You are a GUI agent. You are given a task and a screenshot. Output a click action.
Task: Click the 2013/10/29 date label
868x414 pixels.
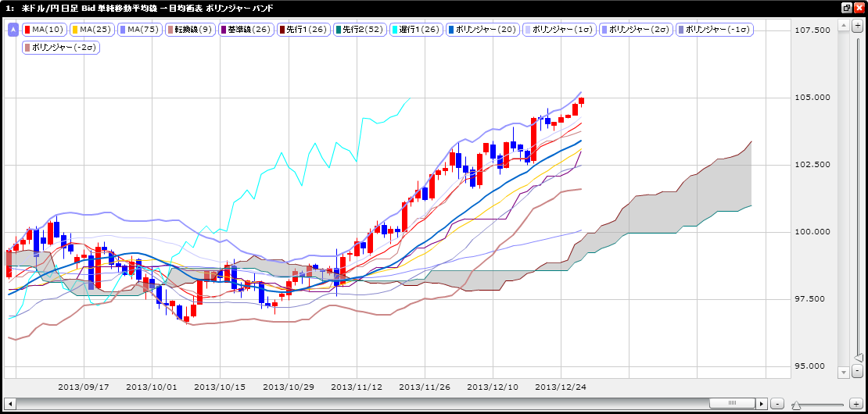[x=288, y=387]
